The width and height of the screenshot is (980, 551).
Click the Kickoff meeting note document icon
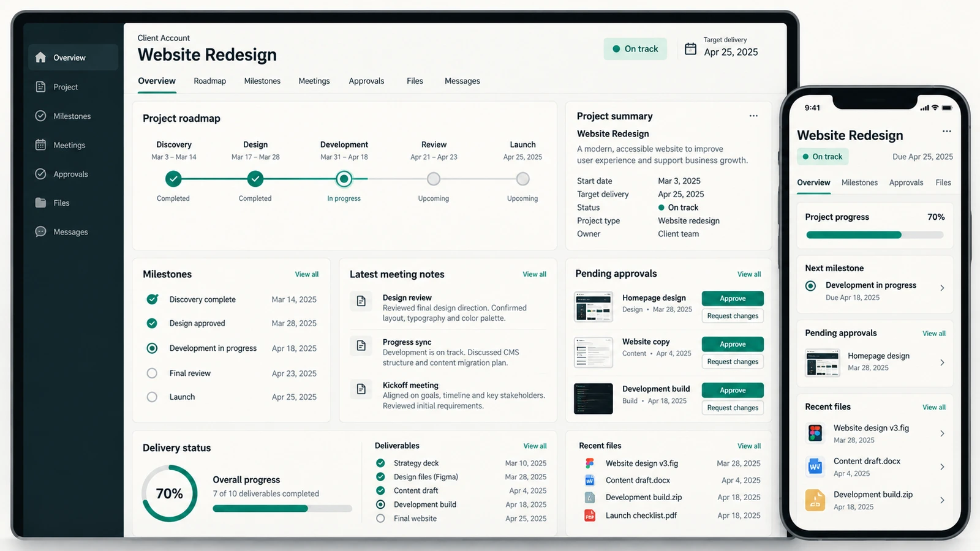[361, 389]
